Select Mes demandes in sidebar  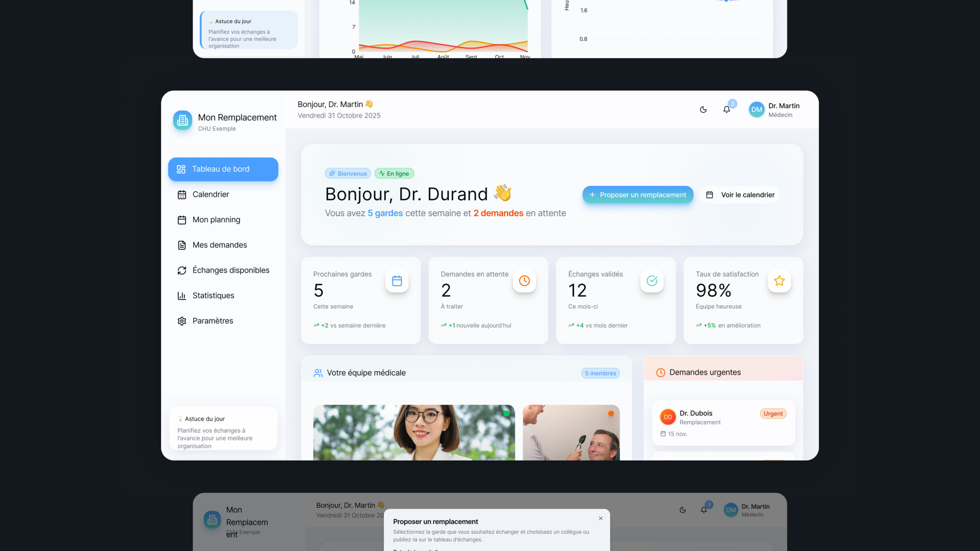pos(219,245)
